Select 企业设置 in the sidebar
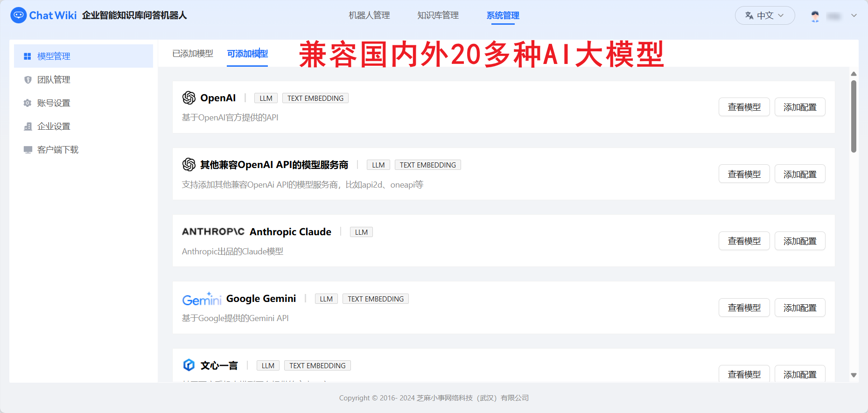 point(84,126)
